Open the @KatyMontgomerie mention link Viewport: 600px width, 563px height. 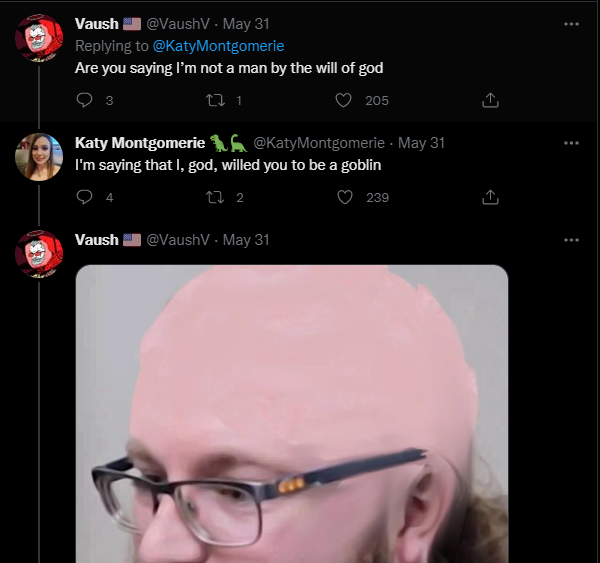(218, 46)
